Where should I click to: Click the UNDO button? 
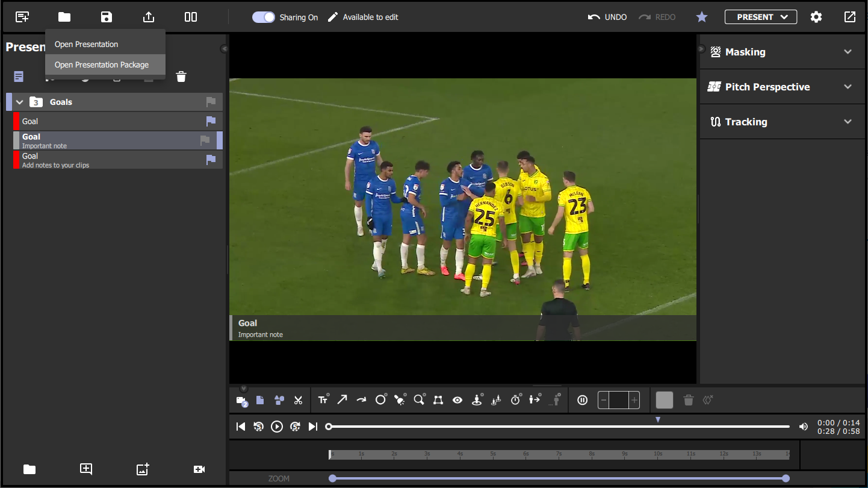(x=607, y=17)
